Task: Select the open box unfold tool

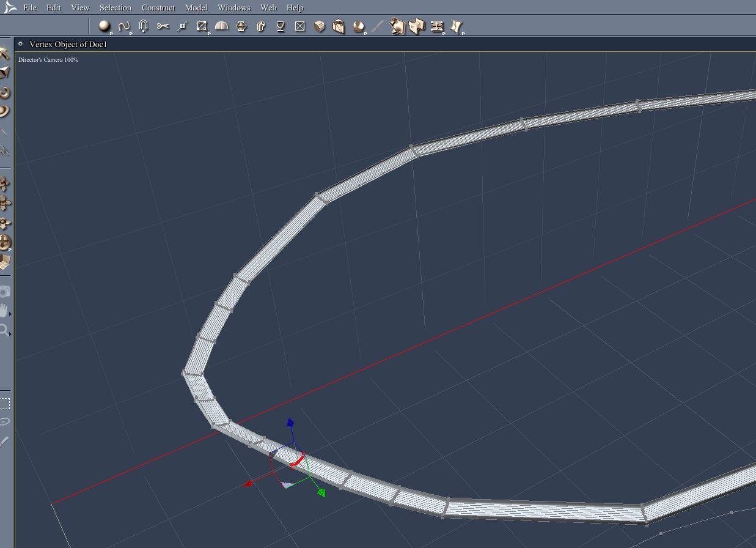Action: [x=339, y=26]
